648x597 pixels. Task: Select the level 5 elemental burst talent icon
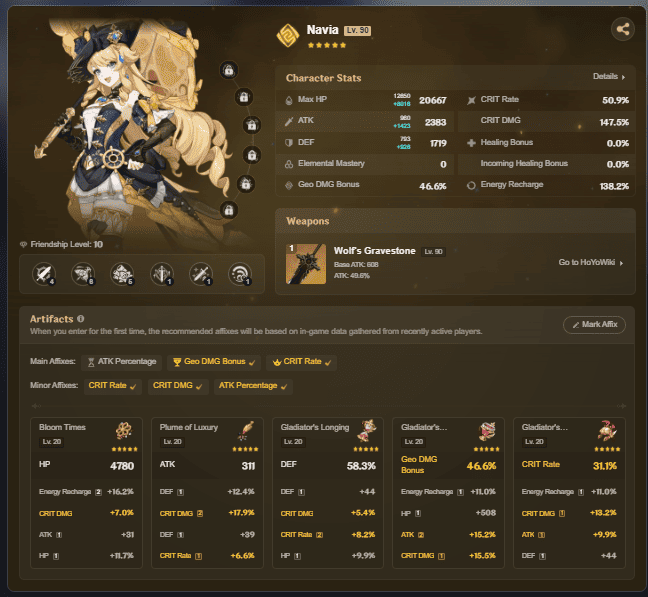(x=122, y=274)
